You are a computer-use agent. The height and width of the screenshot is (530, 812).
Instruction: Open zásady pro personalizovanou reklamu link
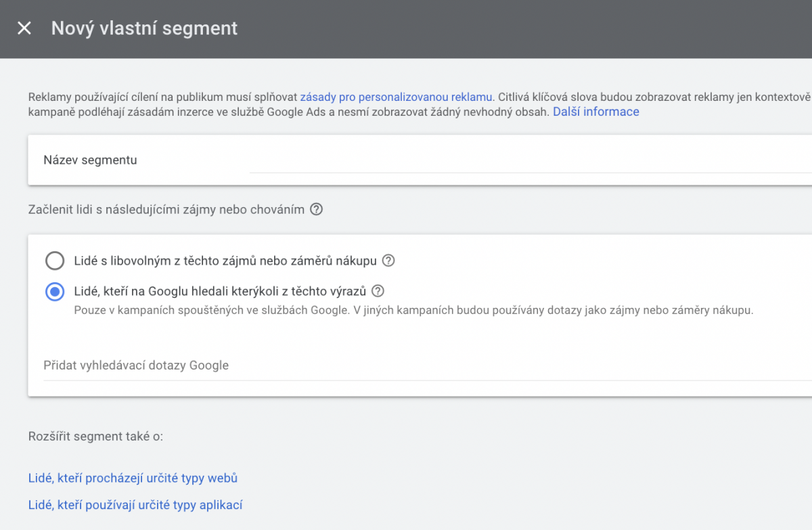396,97
